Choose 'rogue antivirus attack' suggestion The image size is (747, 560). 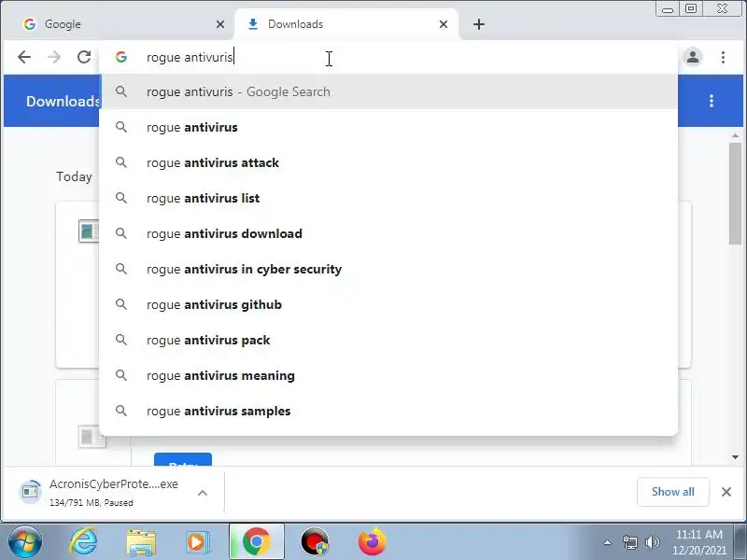(388, 162)
